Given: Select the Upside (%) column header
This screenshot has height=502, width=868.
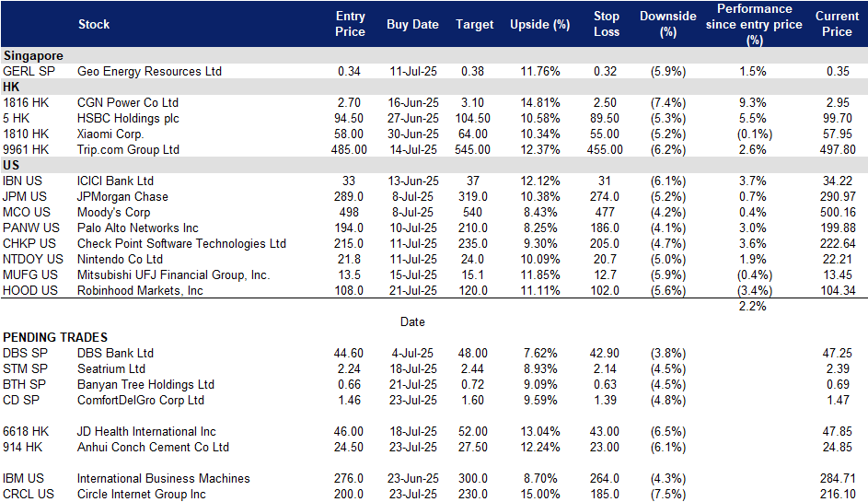Looking at the screenshot, I should click(x=539, y=24).
